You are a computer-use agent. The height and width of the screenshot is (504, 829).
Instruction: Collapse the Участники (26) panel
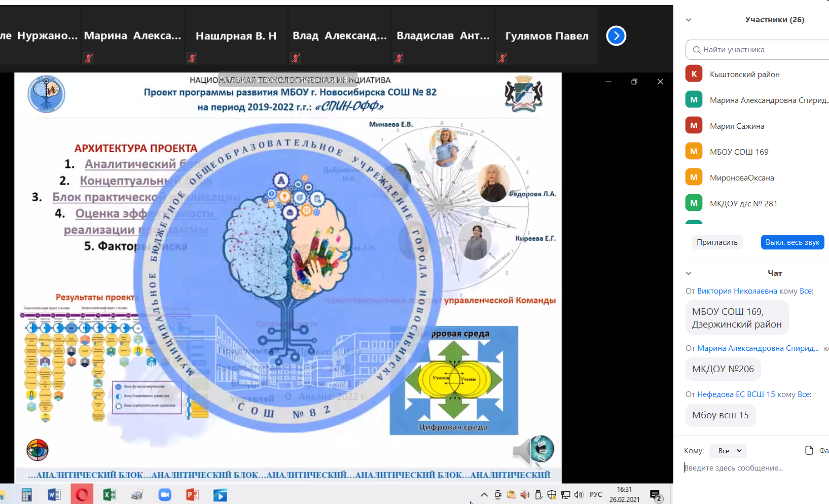[689, 20]
